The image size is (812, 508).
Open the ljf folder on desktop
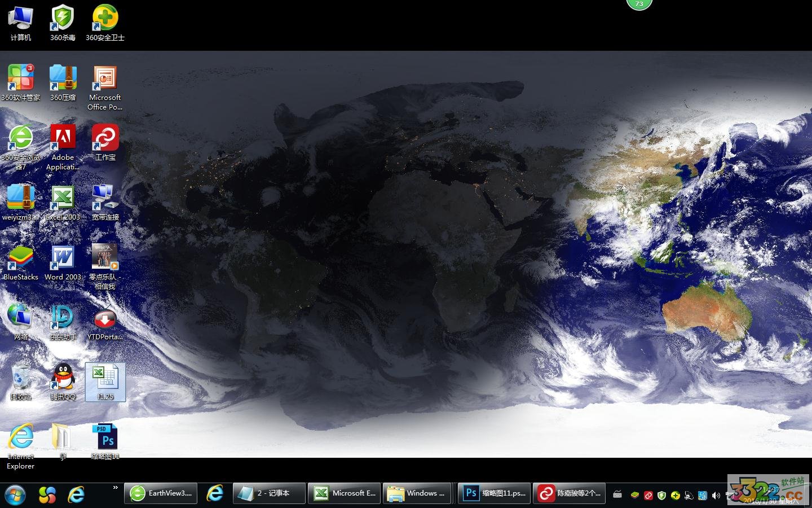tap(63, 442)
